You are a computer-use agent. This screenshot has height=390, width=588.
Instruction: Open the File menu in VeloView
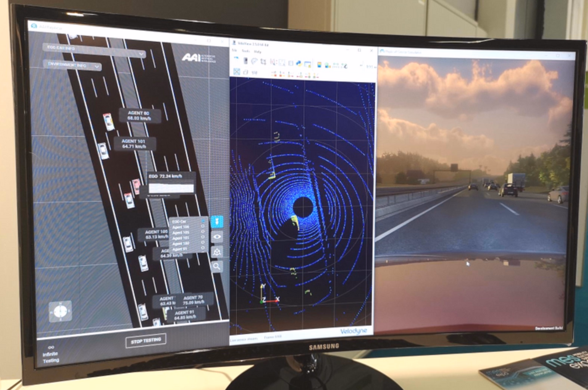tap(235, 50)
